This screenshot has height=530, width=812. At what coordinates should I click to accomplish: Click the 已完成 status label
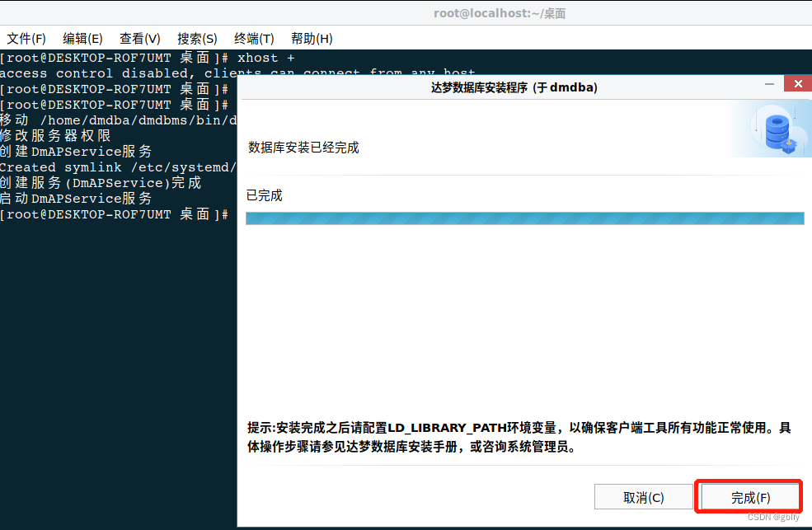point(264,195)
